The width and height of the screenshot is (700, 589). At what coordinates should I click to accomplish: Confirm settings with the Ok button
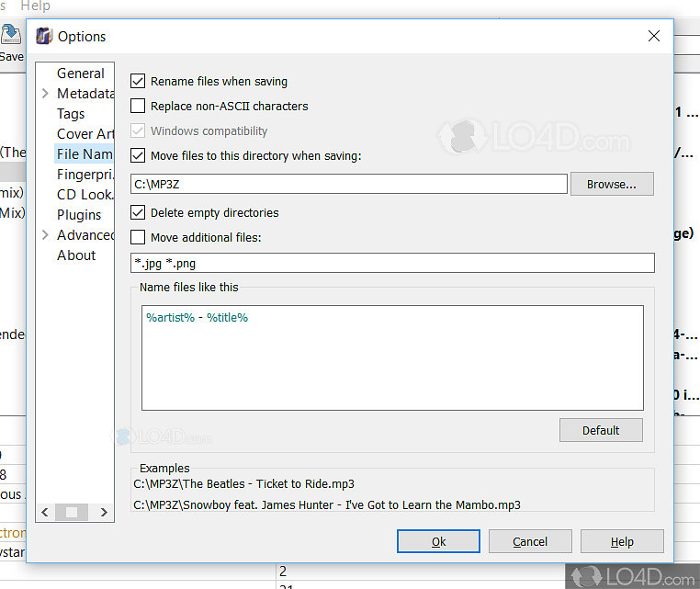pyautogui.click(x=438, y=541)
